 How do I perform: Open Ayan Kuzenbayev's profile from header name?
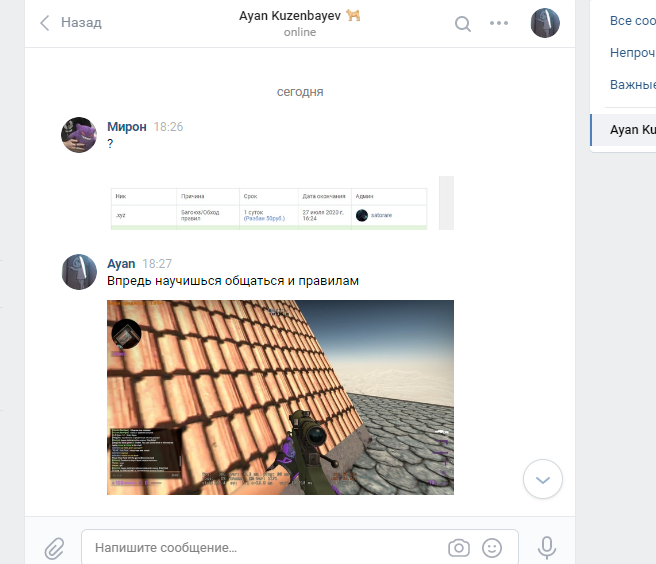point(291,15)
